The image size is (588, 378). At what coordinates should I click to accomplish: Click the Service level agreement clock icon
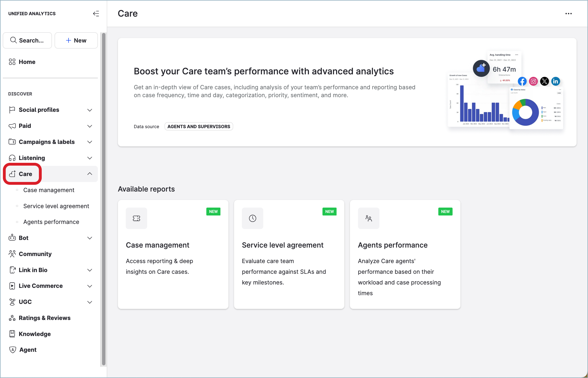click(253, 218)
